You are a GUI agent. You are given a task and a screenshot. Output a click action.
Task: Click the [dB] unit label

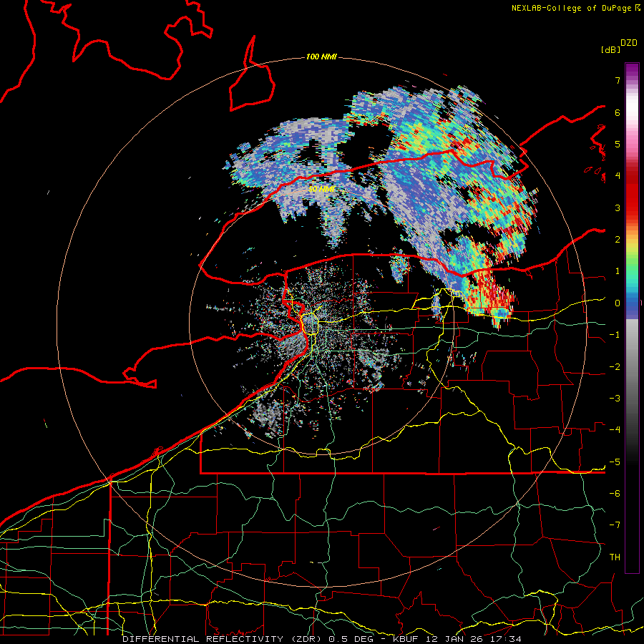tap(610, 49)
